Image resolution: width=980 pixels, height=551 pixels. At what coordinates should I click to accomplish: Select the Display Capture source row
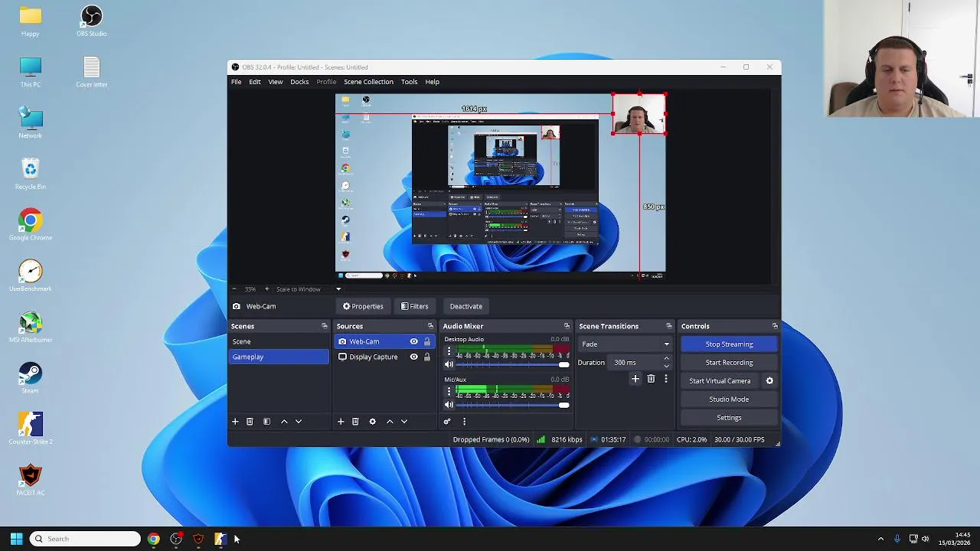(x=384, y=357)
